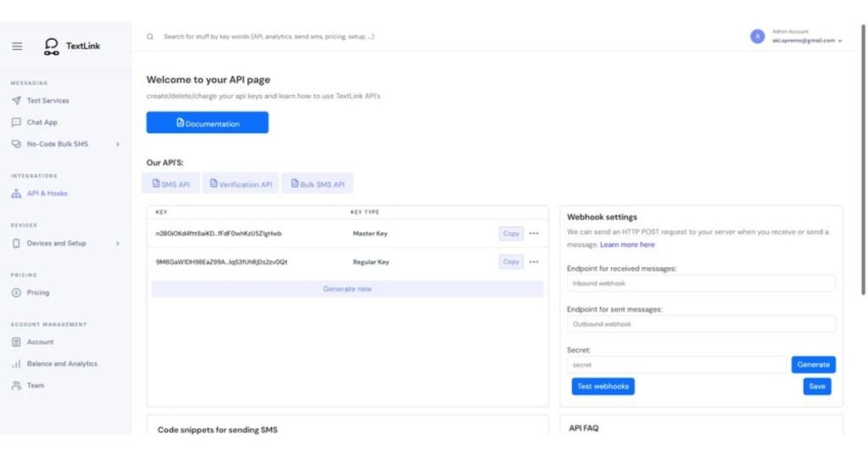Click the 'Master Key' type cell
The image size is (868, 456).
click(x=370, y=234)
